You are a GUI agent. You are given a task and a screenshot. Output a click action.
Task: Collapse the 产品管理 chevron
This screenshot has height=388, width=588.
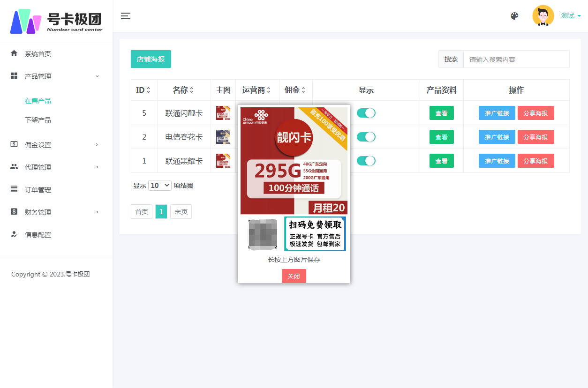pyautogui.click(x=97, y=76)
